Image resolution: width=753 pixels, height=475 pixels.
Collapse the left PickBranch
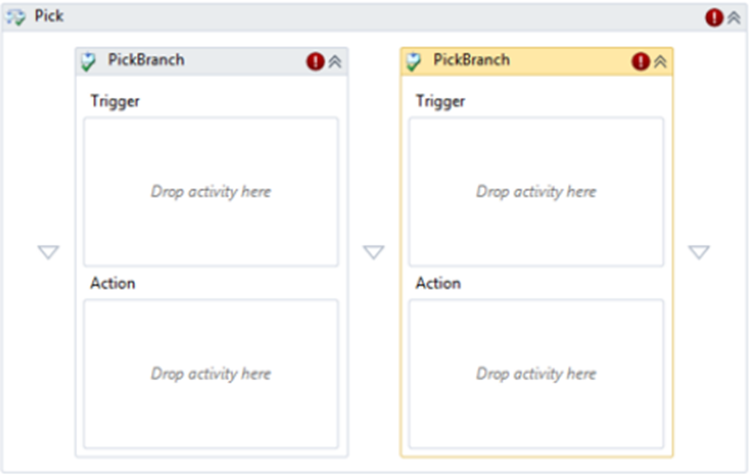click(335, 61)
